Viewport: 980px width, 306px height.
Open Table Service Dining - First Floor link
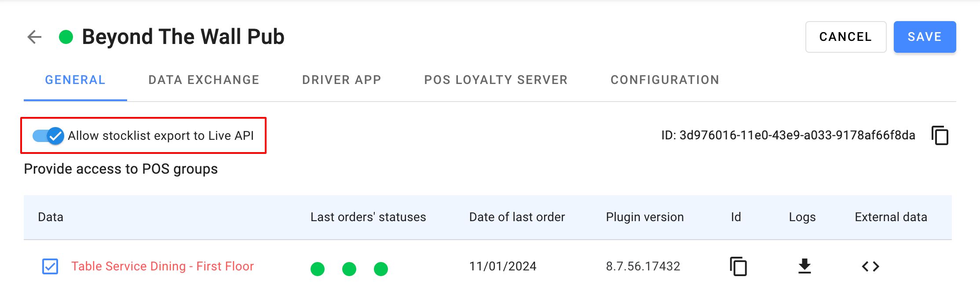tap(162, 266)
